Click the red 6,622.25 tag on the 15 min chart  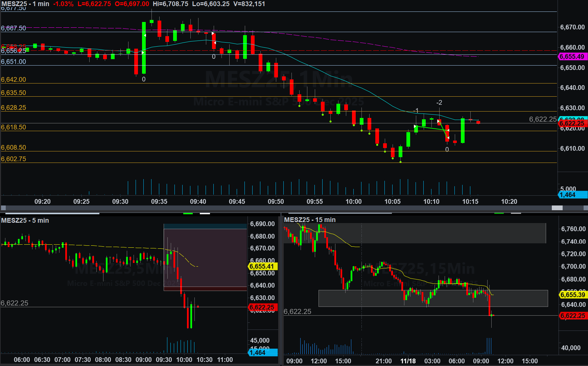tap(573, 316)
